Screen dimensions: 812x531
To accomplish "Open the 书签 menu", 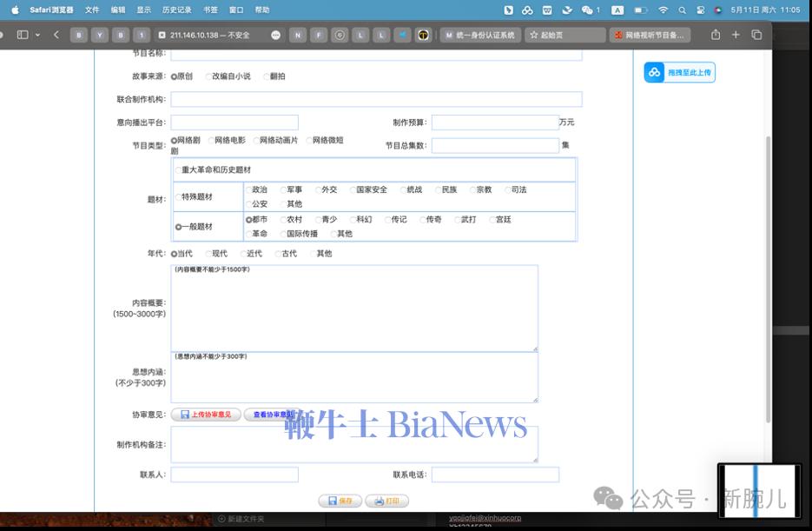I will 210,10.
